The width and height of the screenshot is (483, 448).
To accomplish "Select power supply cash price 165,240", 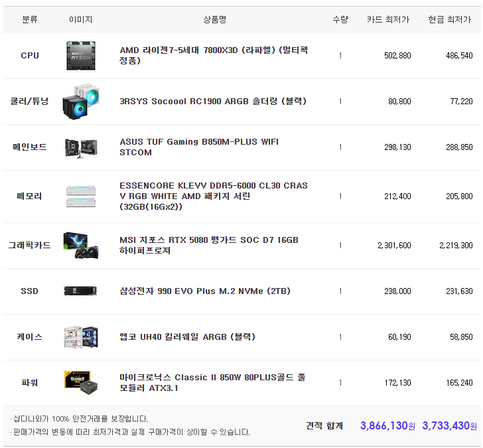I will pyautogui.click(x=459, y=383).
